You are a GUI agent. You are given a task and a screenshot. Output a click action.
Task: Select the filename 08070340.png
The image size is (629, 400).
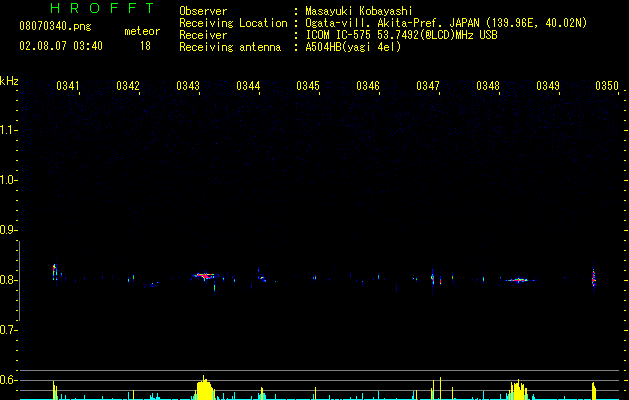tap(55, 27)
